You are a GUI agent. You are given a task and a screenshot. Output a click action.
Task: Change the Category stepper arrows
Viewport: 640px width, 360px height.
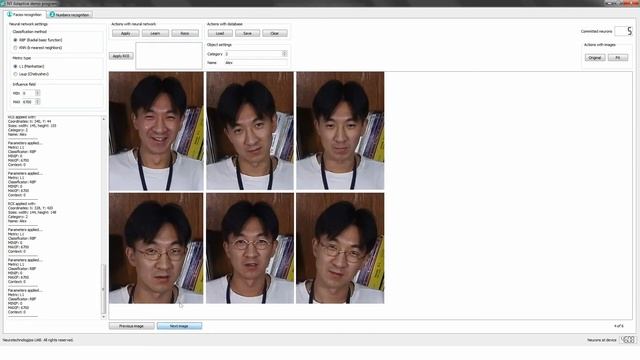pos(284,53)
